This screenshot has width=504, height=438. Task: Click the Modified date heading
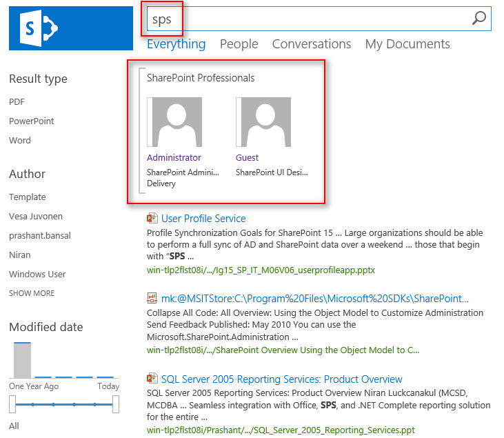(46, 327)
